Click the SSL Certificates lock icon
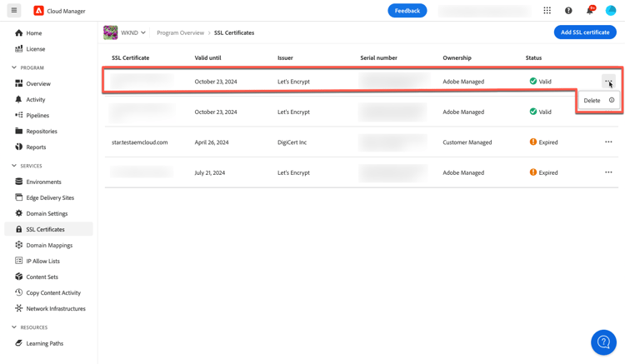Screen dimensions: 625x364 18,229
